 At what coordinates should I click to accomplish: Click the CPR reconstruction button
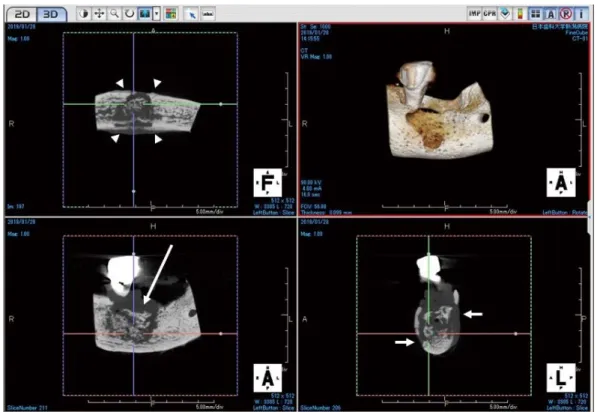(489, 14)
